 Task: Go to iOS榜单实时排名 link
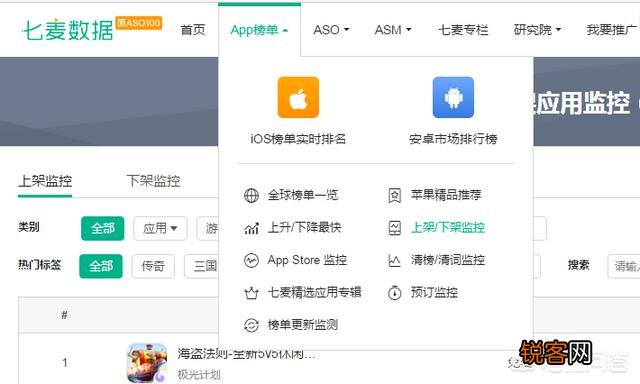pyautogui.click(x=298, y=139)
